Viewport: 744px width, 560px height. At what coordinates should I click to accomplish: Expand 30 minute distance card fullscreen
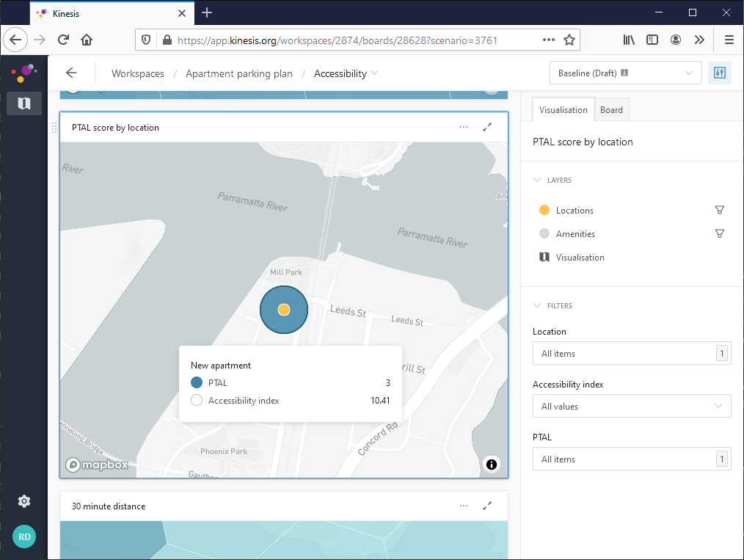(487, 506)
